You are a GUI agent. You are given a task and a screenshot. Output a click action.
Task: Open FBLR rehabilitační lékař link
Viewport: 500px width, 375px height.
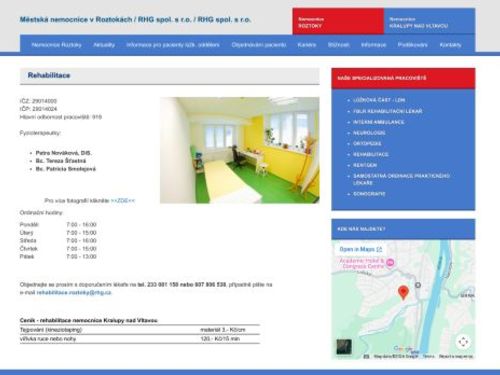click(388, 111)
